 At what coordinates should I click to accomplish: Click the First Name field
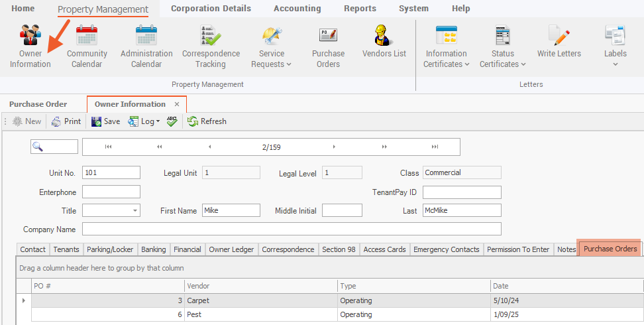click(231, 210)
